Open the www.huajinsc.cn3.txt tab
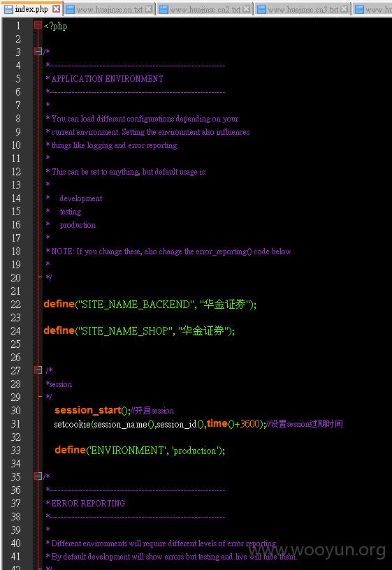Image resolution: width=392 pixels, height=570 pixels. pyautogui.click(x=303, y=10)
